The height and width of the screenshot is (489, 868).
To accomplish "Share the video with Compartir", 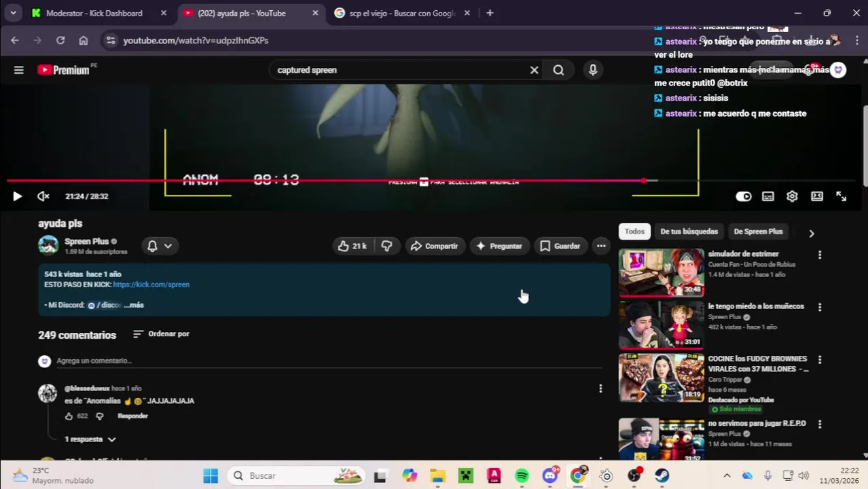I will (435, 246).
